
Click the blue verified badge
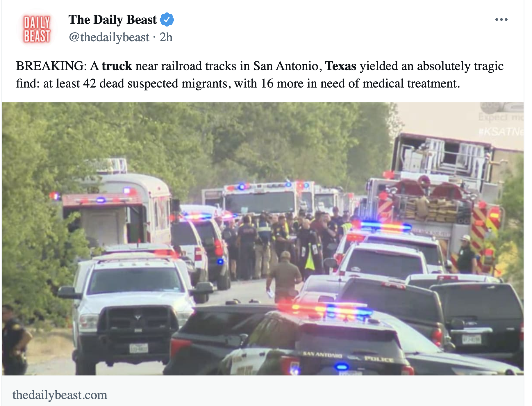167,20
